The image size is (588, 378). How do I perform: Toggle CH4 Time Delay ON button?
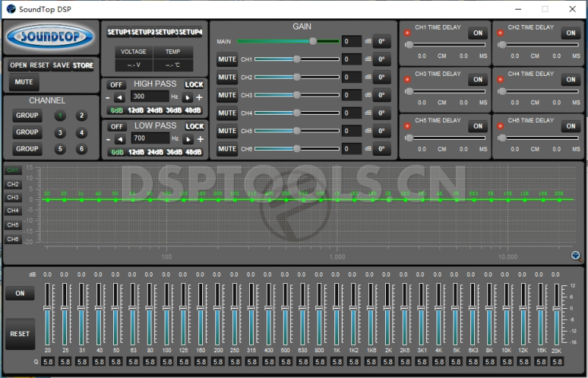[x=571, y=79]
